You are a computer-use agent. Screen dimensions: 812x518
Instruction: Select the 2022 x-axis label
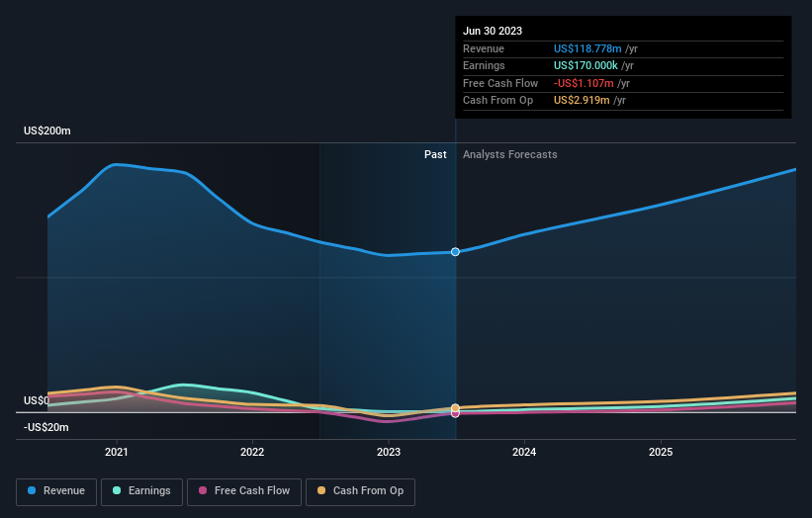coord(252,452)
